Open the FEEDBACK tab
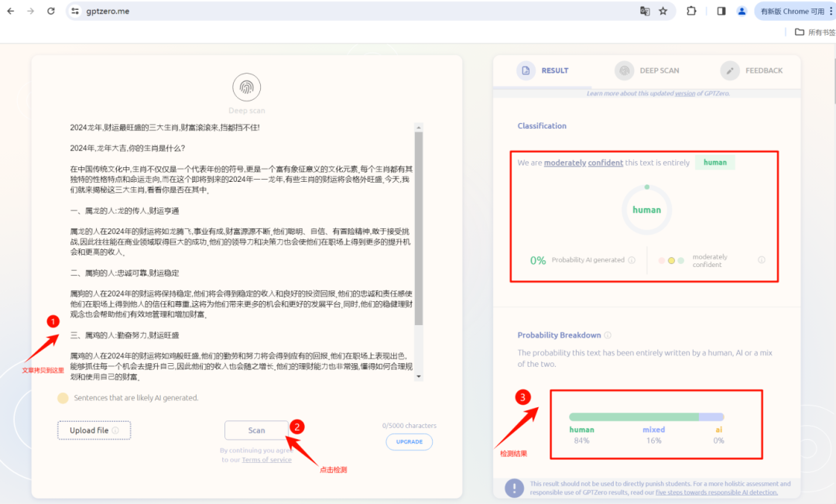The height and width of the screenshot is (504, 836). pyautogui.click(x=752, y=70)
